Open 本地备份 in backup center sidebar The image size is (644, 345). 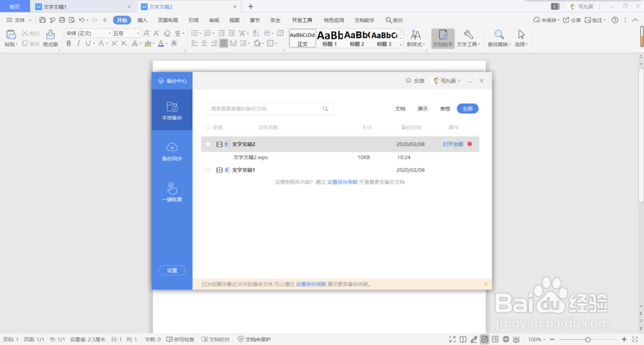coord(172,110)
